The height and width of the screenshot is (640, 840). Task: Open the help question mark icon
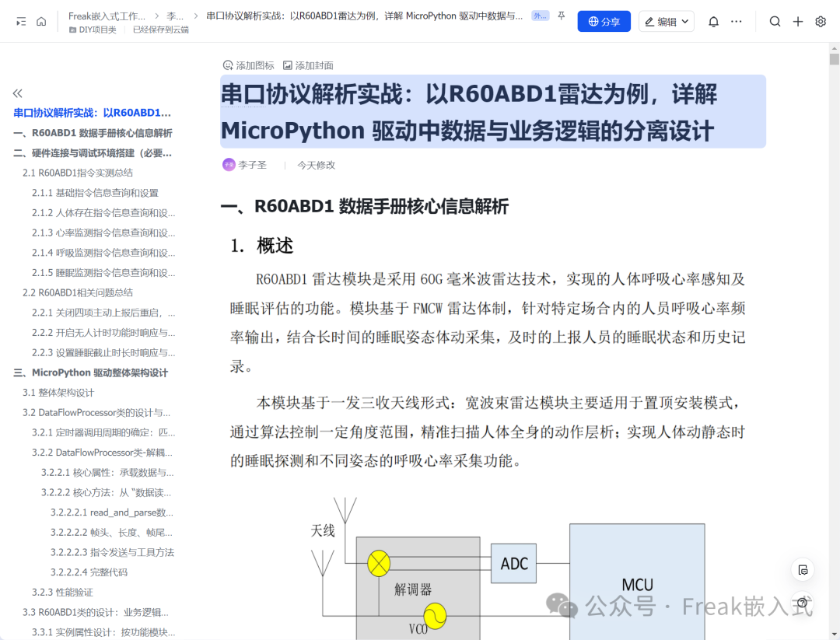click(802, 603)
